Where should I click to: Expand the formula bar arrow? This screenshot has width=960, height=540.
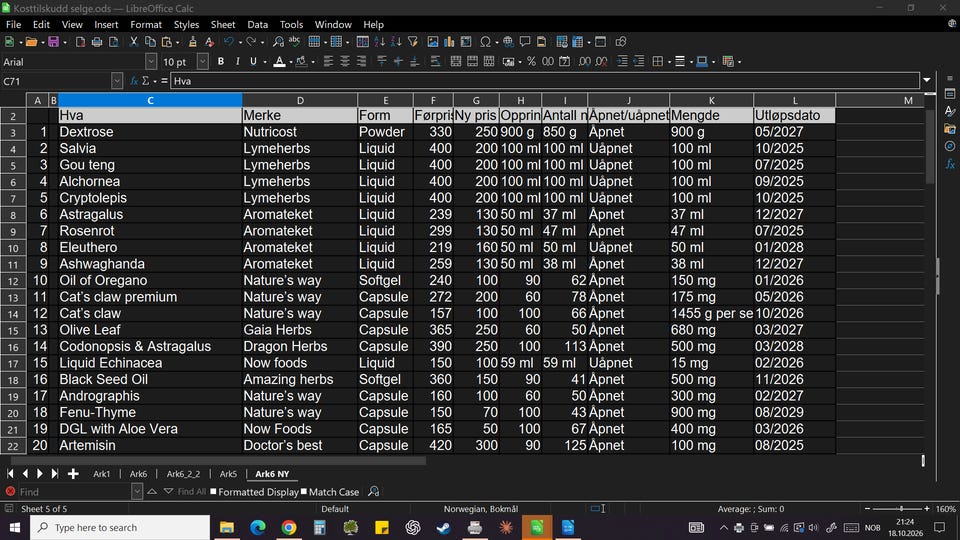927,80
